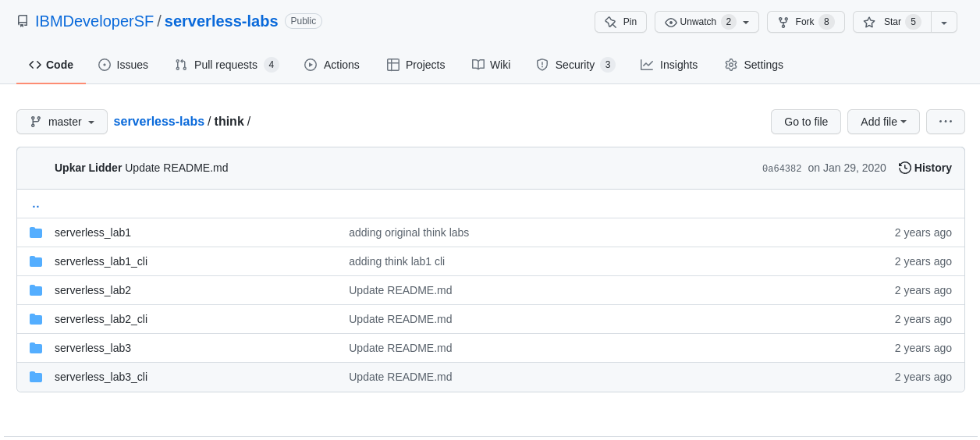Click Update README.md in the serverless_lab3_cli row

tap(400, 377)
